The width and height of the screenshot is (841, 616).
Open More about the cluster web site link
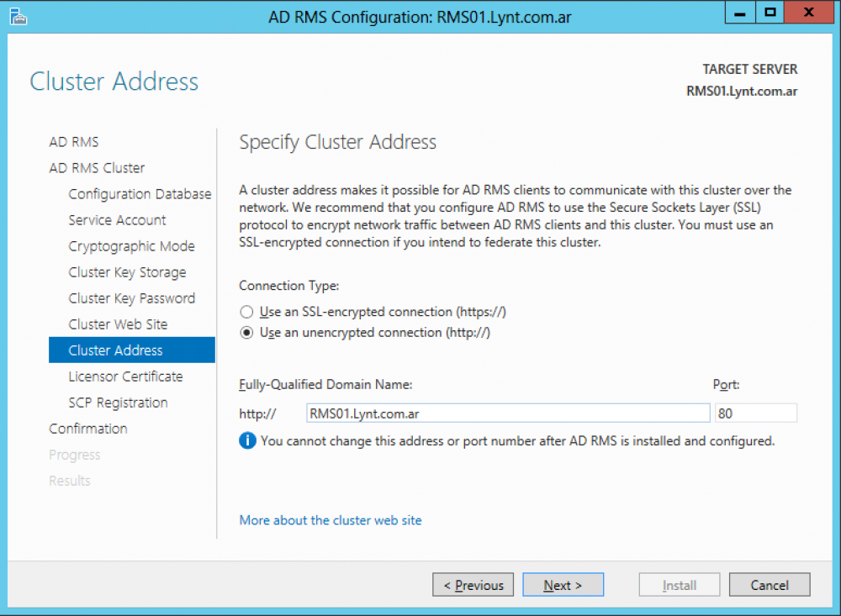(x=331, y=520)
